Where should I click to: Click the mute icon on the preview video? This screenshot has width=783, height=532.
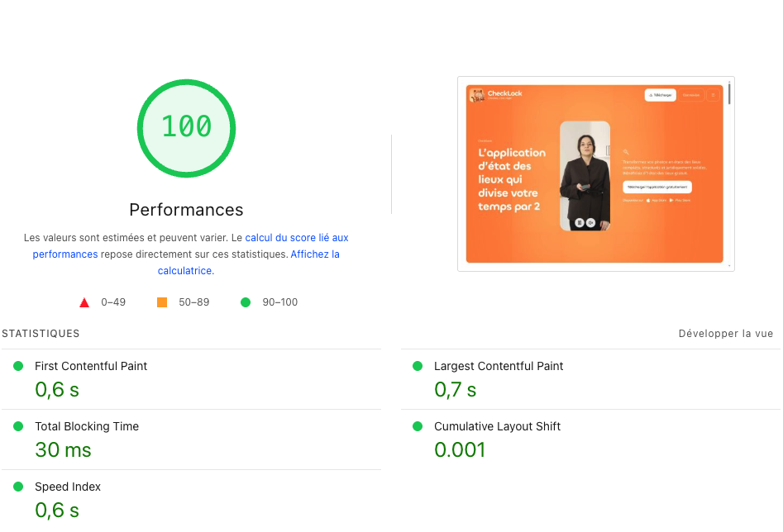[x=590, y=222]
